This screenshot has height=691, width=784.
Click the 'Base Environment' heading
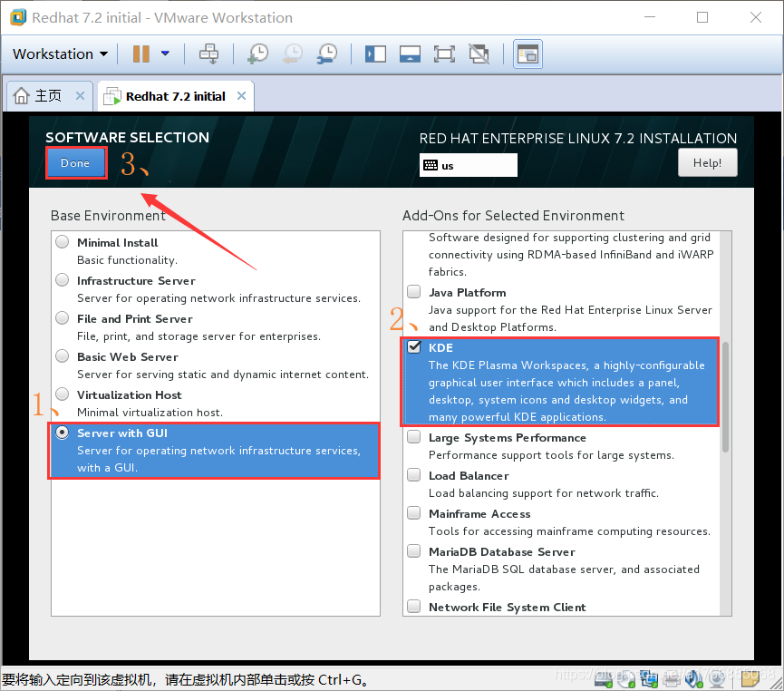[108, 216]
